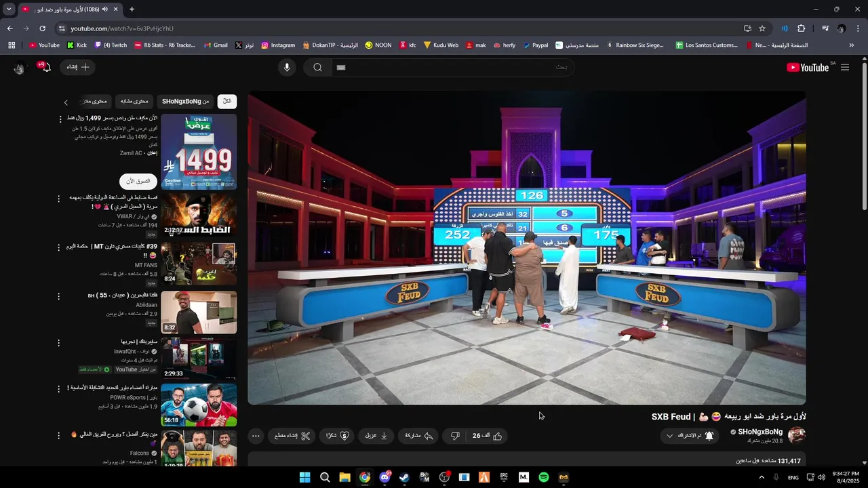
Task: Go back in Chrome
Action: point(10,28)
